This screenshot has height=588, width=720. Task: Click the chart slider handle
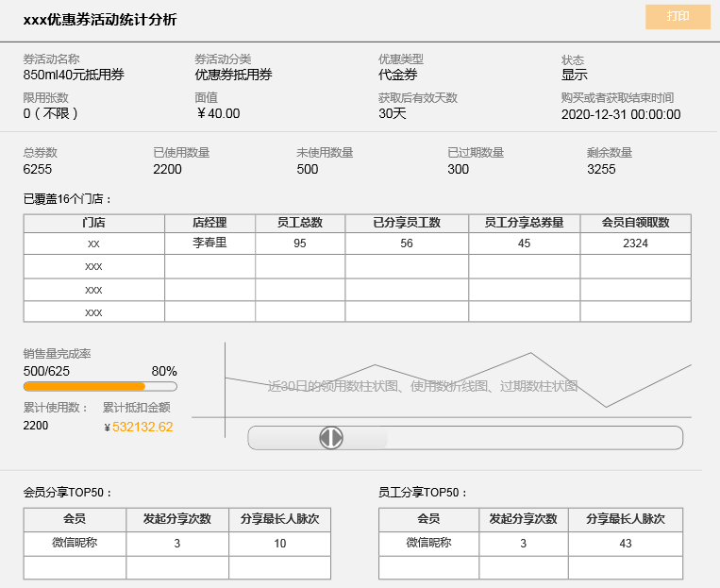[331, 438]
